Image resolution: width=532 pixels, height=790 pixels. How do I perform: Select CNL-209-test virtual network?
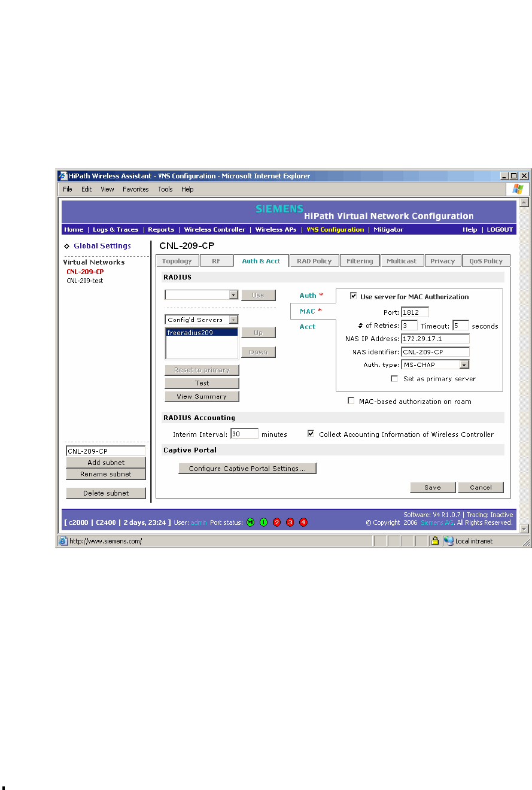click(x=85, y=281)
